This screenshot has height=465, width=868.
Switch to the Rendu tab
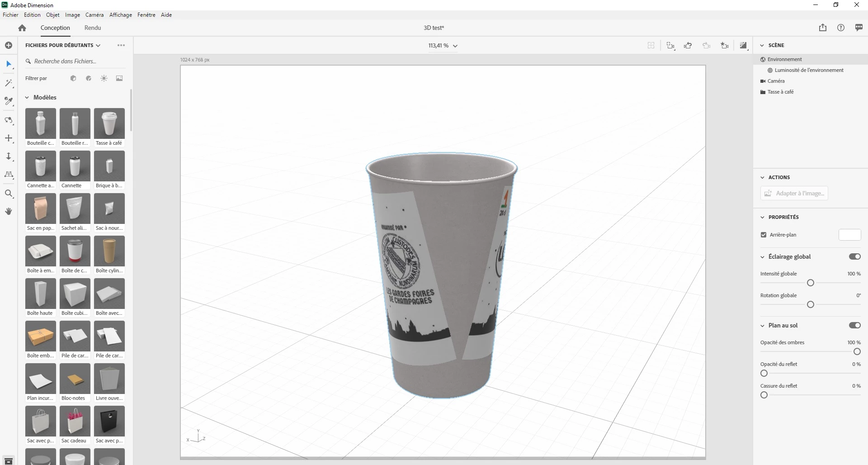click(x=93, y=28)
